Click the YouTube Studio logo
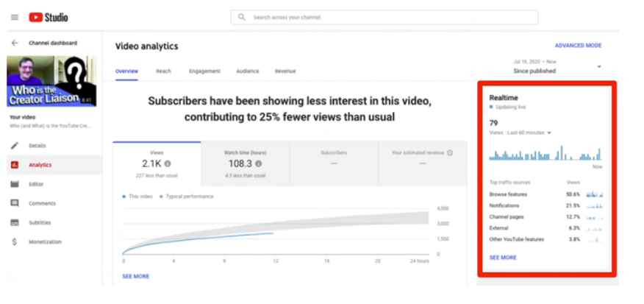 tap(49, 16)
